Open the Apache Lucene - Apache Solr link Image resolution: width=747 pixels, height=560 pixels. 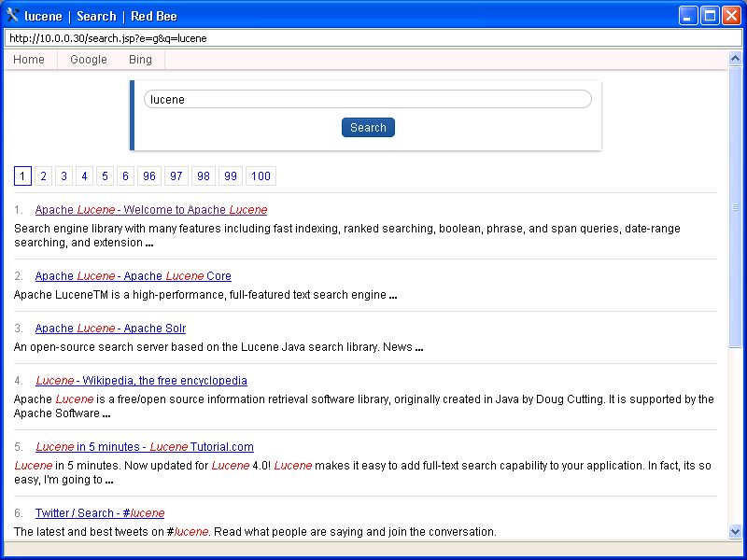click(110, 329)
